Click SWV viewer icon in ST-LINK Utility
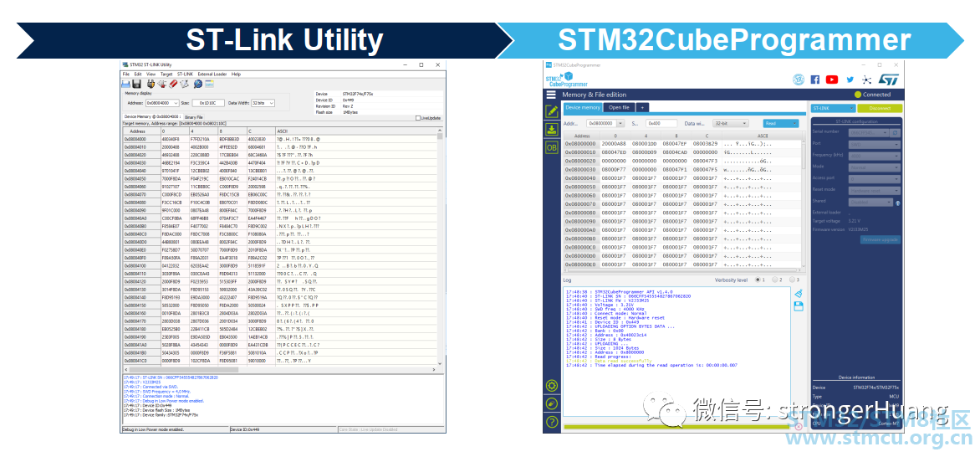 pos(209,84)
